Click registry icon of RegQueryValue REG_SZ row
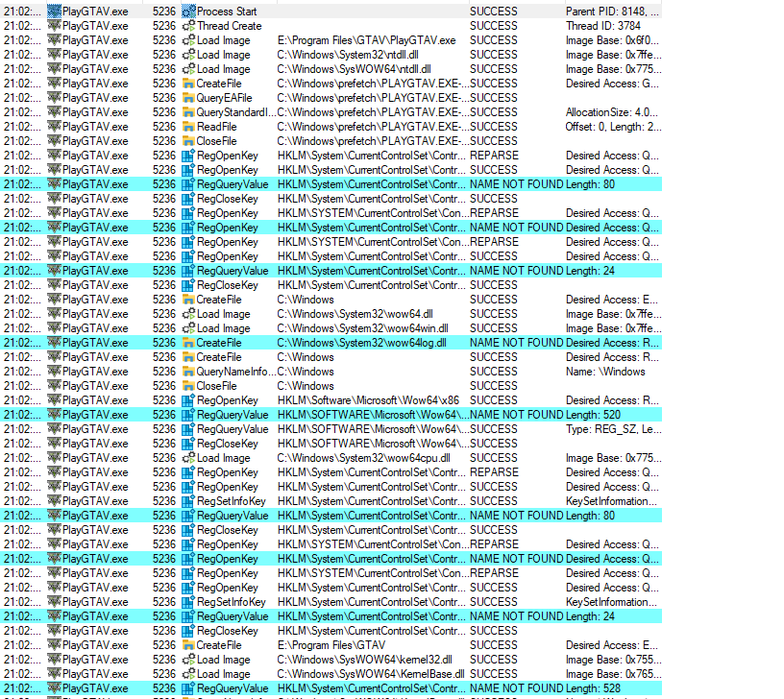Image resolution: width=784 pixels, height=699 pixels. (188, 429)
